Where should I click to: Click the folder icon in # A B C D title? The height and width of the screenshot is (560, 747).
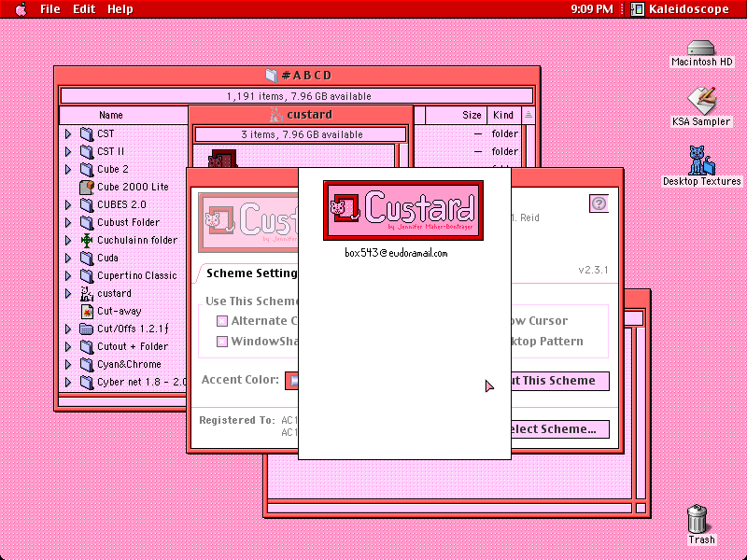click(272, 76)
